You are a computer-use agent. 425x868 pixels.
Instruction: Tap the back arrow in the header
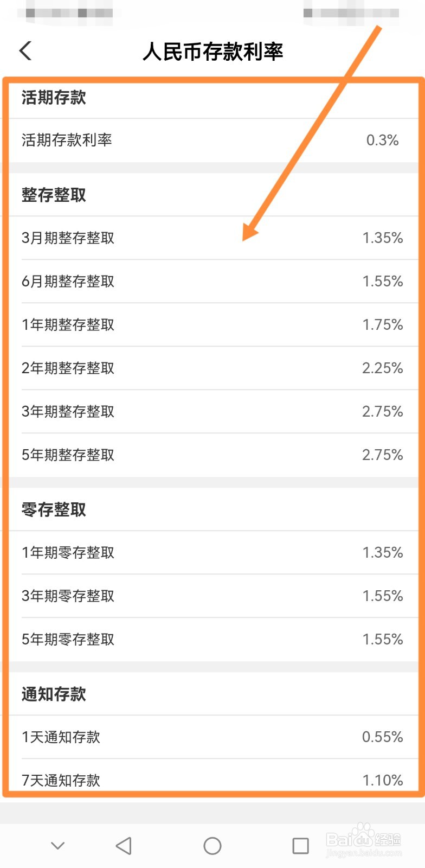[x=25, y=51]
